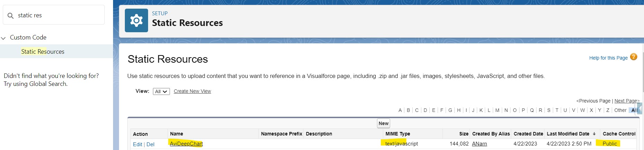
Task: Open the ANarn creator alias link
Action: click(479, 144)
